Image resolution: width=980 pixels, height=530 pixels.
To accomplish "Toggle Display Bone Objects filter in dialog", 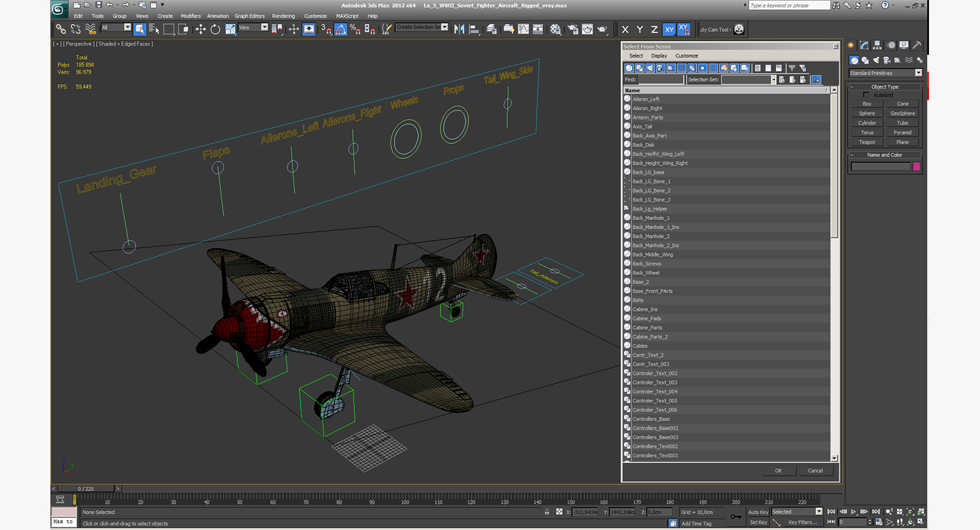I will pos(713,68).
